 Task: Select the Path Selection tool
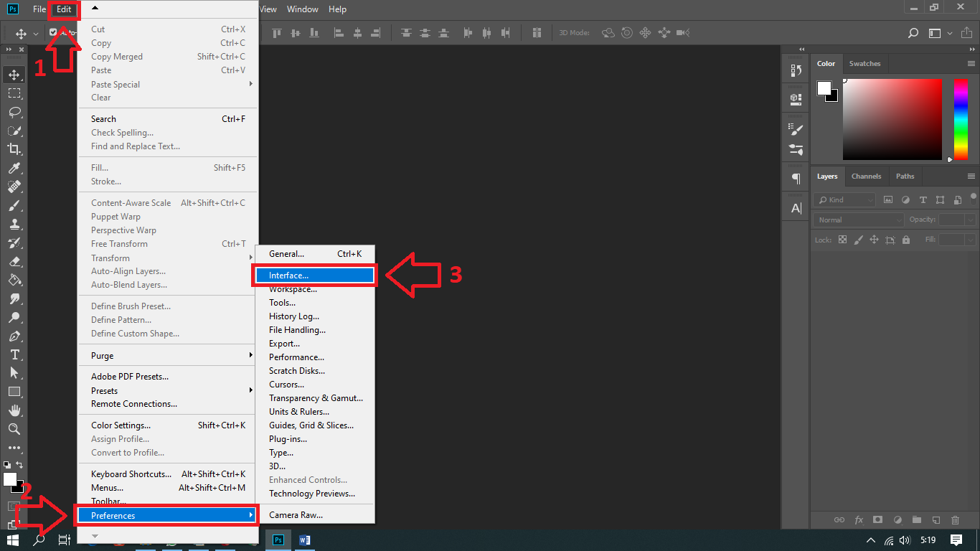pos(14,373)
